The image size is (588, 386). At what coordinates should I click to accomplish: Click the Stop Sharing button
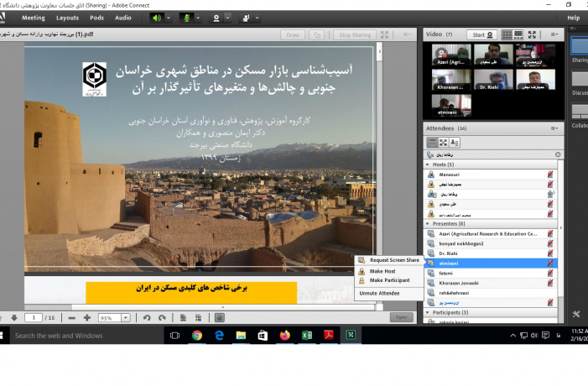coord(355,35)
